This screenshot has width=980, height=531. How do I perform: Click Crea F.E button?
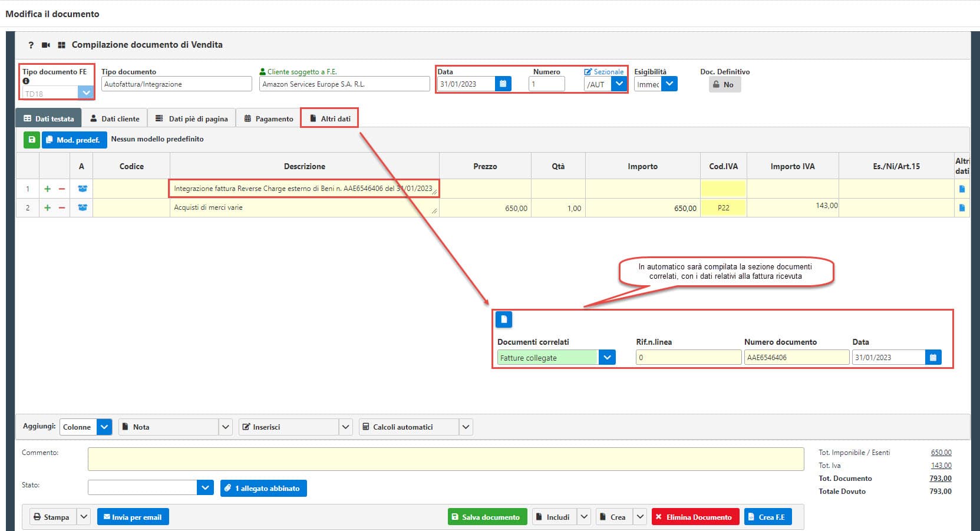click(768, 517)
